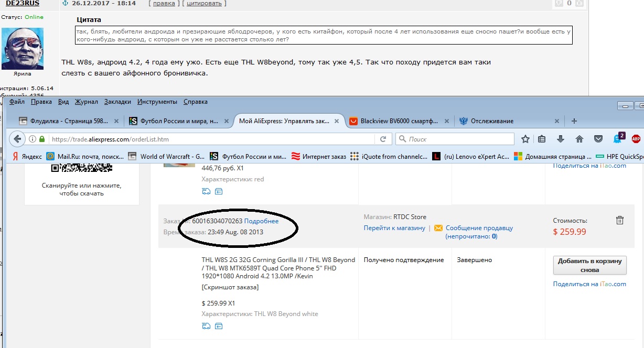
Task: Click the RTDC Store name text
Action: click(x=409, y=217)
